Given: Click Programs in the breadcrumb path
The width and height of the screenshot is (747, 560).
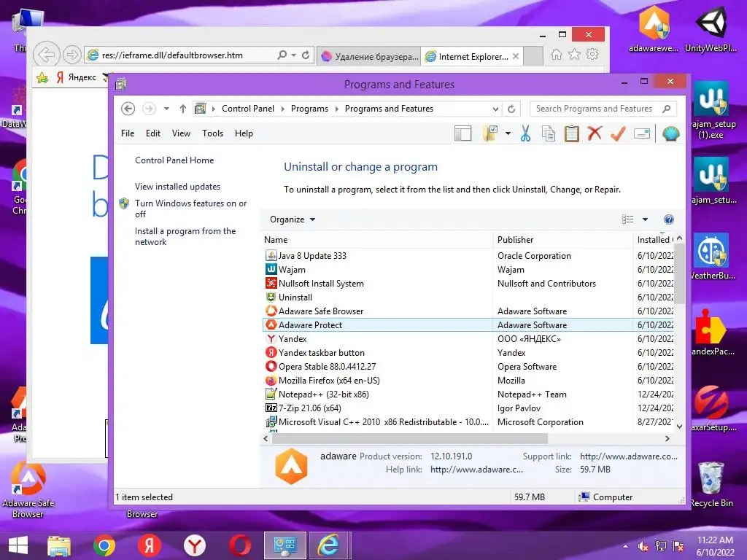Looking at the screenshot, I should [x=309, y=109].
